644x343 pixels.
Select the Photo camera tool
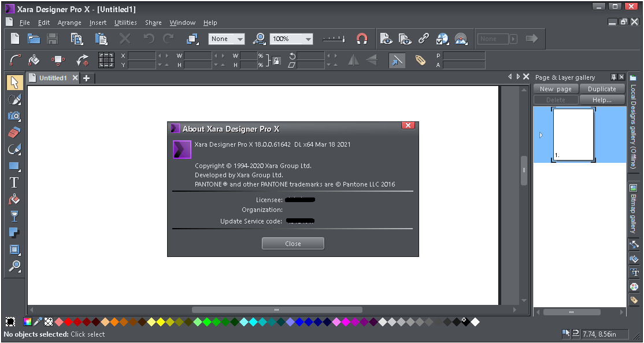click(x=14, y=115)
